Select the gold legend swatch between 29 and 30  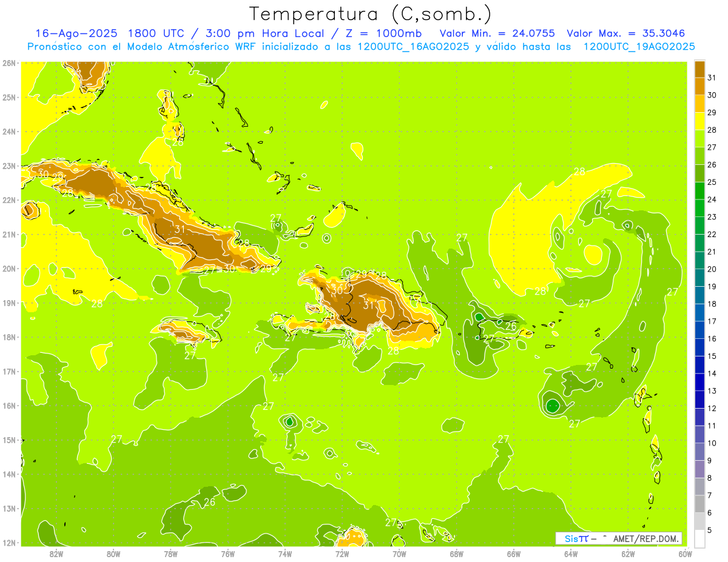pyautogui.click(x=699, y=104)
